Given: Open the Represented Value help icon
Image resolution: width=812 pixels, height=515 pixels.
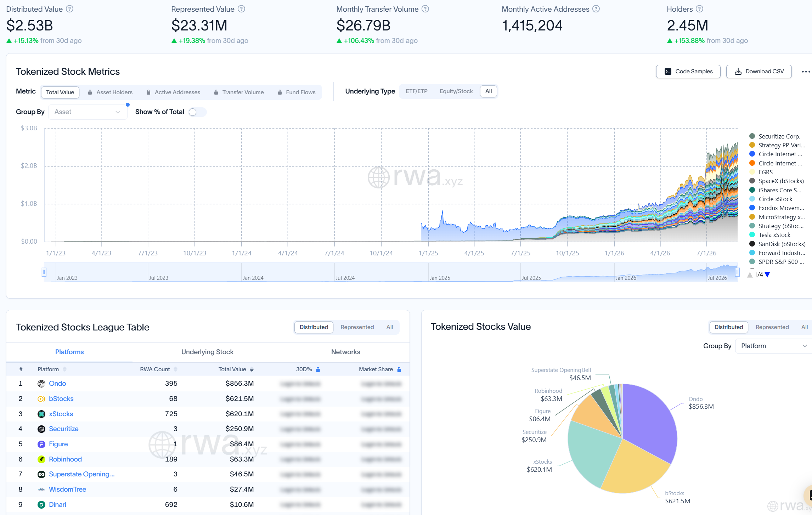Looking at the screenshot, I should (x=241, y=9).
